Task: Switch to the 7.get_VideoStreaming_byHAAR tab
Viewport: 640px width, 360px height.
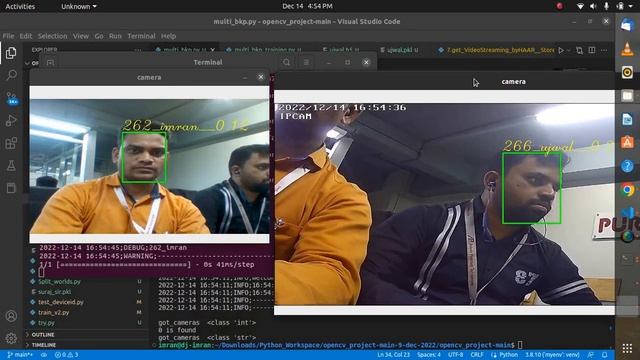Action: click(x=496, y=50)
